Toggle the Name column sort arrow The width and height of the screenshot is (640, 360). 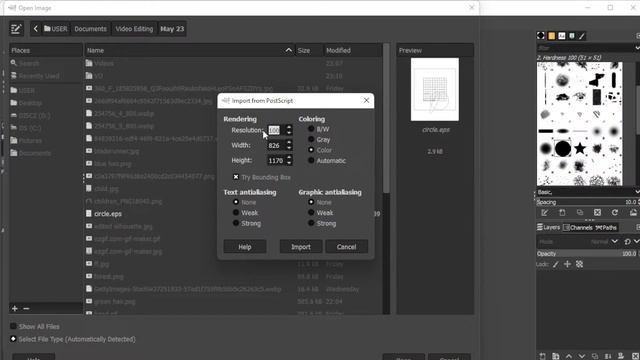[x=289, y=50]
